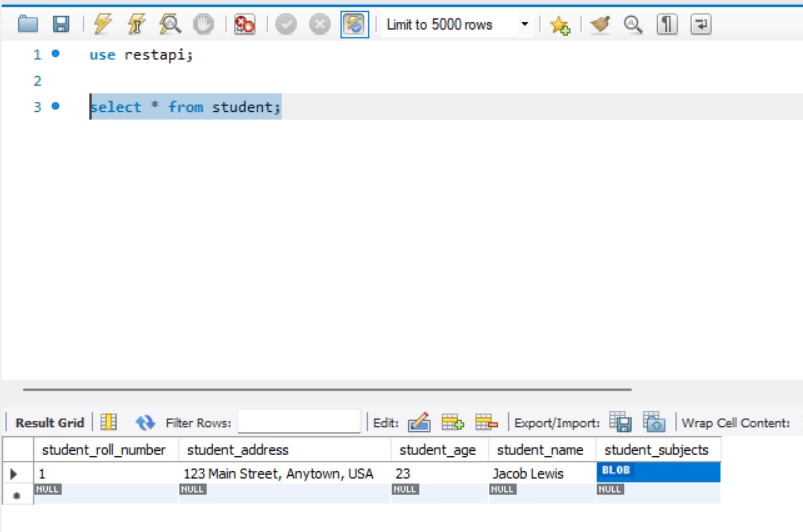803x532 pixels.
Task: Sort by student_name column header
Action: click(x=542, y=450)
